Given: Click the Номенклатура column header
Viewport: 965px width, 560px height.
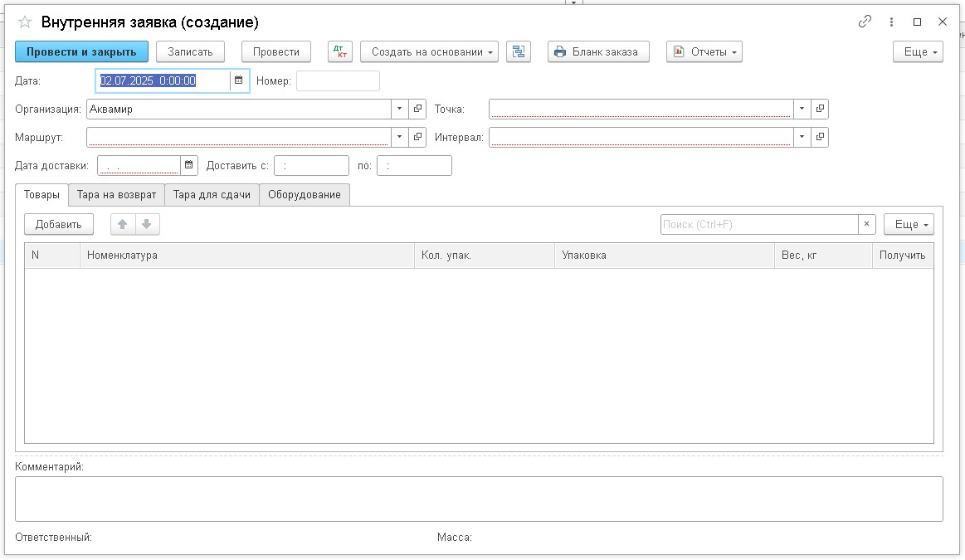Looking at the screenshot, I should 246,256.
